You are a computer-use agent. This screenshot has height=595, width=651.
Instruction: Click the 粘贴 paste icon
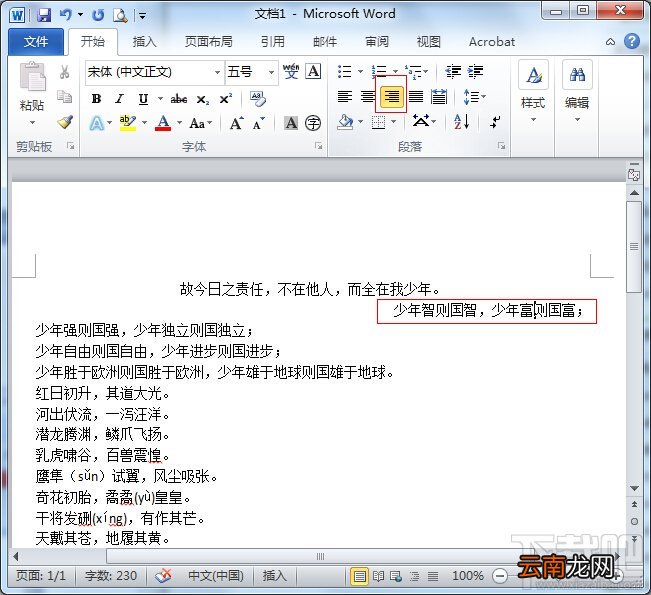[32, 76]
